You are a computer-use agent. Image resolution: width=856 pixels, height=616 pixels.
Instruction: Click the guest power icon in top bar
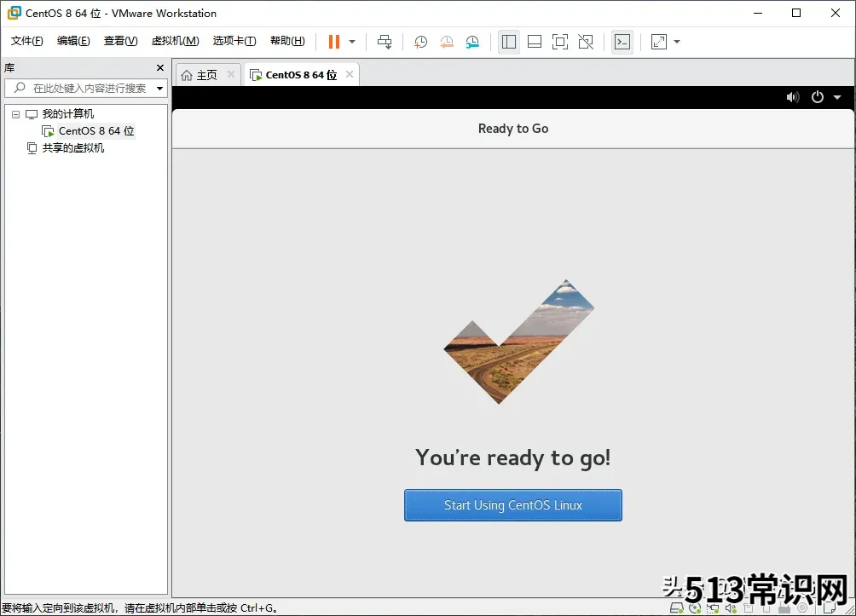coord(818,97)
